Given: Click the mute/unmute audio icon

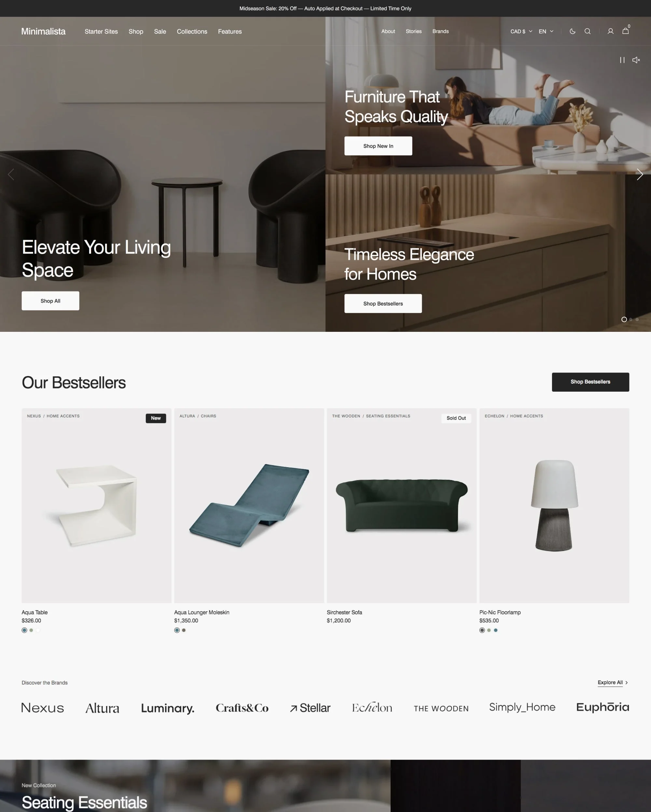Looking at the screenshot, I should tap(636, 60).
